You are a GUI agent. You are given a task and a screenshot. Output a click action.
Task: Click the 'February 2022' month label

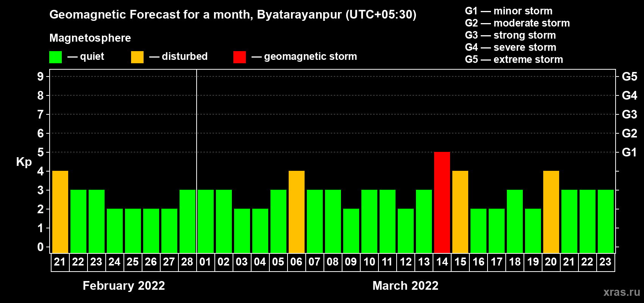(124, 286)
